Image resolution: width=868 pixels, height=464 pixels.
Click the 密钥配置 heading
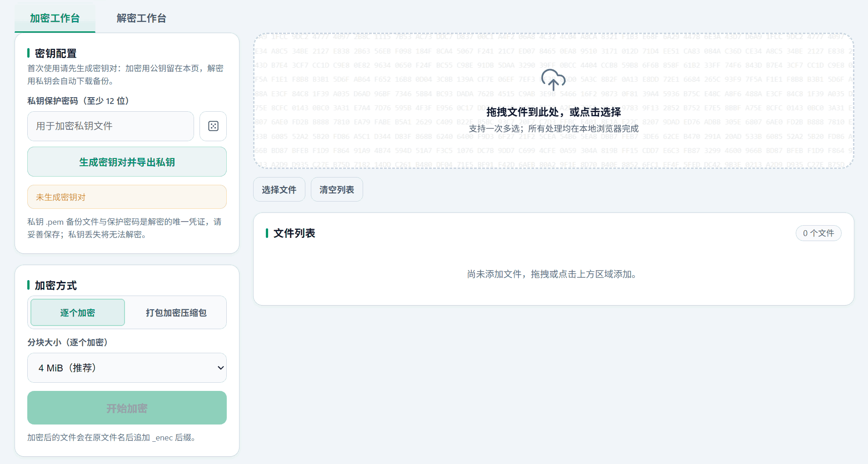pyautogui.click(x=55, y=54)
